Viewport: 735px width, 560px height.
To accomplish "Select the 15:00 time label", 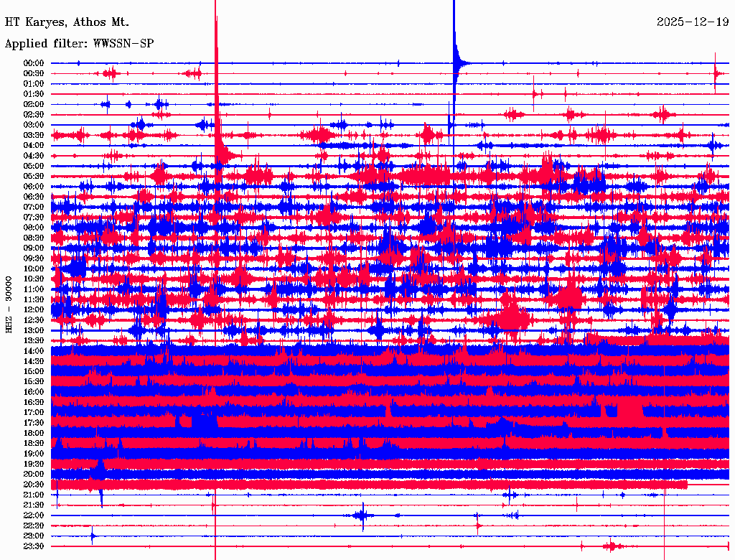I will [x=33, y=371].
